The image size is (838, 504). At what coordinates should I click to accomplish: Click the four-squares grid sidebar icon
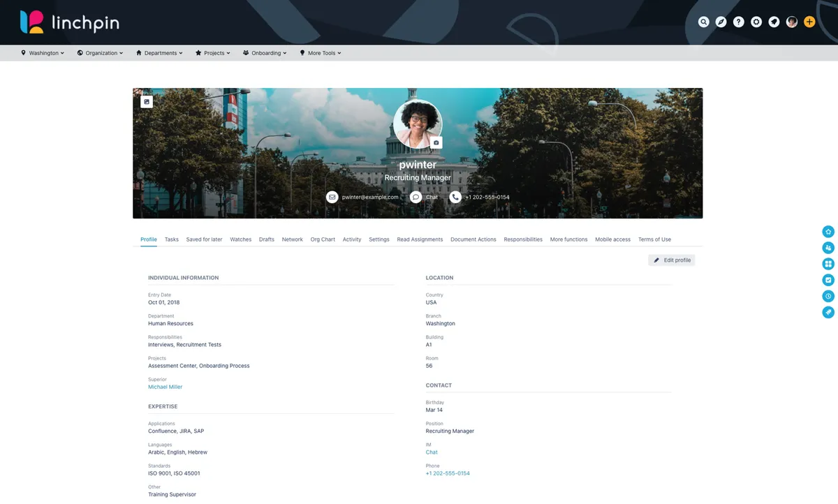point(828,264)
